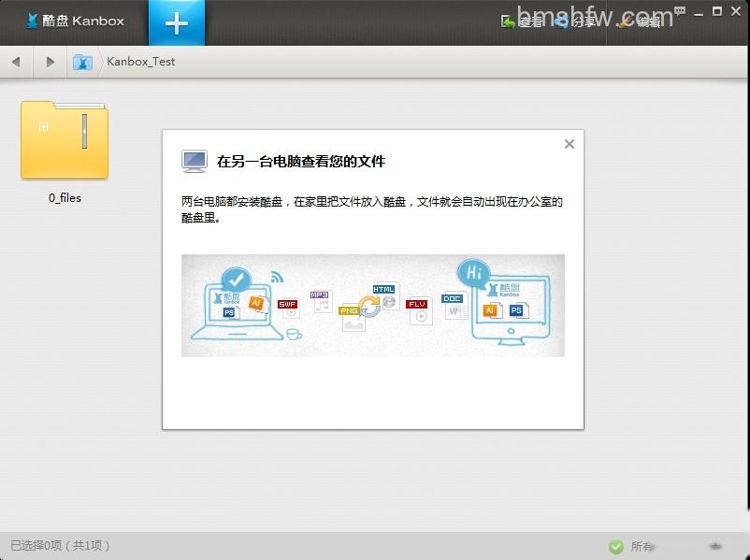Go forward with the right arrow
The width and height of the screenshot is (750, 560).
(50, 62)
